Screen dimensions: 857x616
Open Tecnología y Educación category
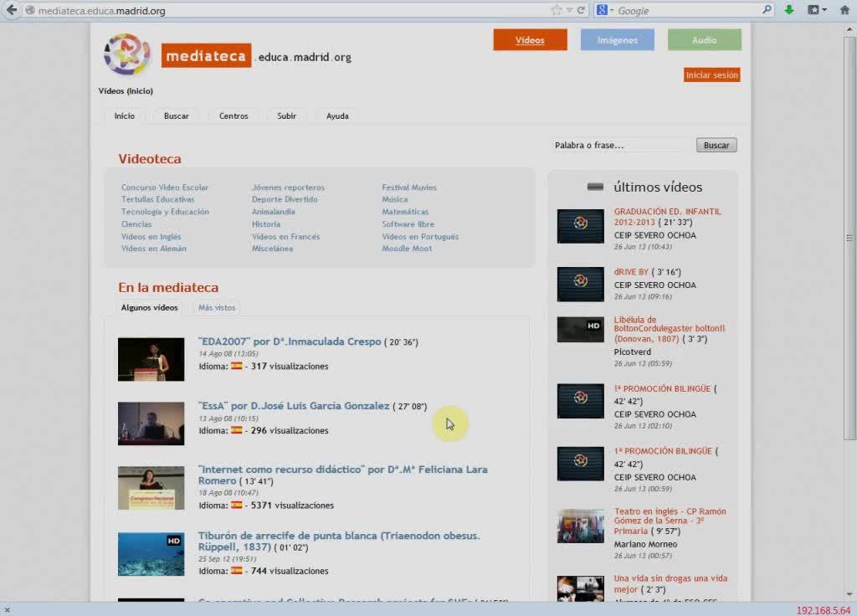[165, 212]
